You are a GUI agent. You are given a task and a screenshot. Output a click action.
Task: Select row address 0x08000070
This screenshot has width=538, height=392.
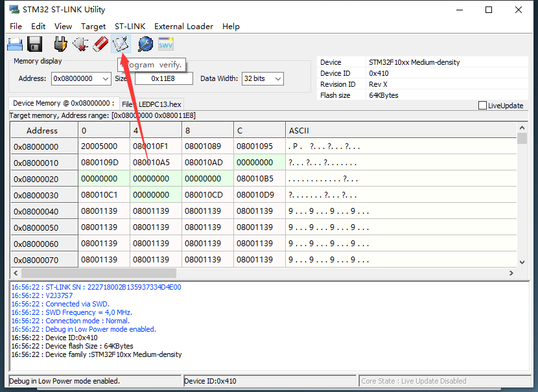(x=44, y=260)
